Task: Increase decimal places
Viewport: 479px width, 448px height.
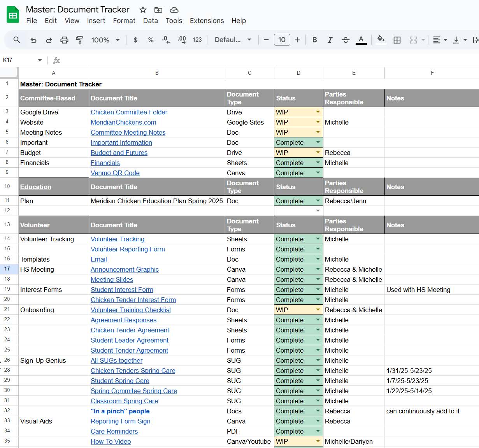Action: (x=182, y=40)
